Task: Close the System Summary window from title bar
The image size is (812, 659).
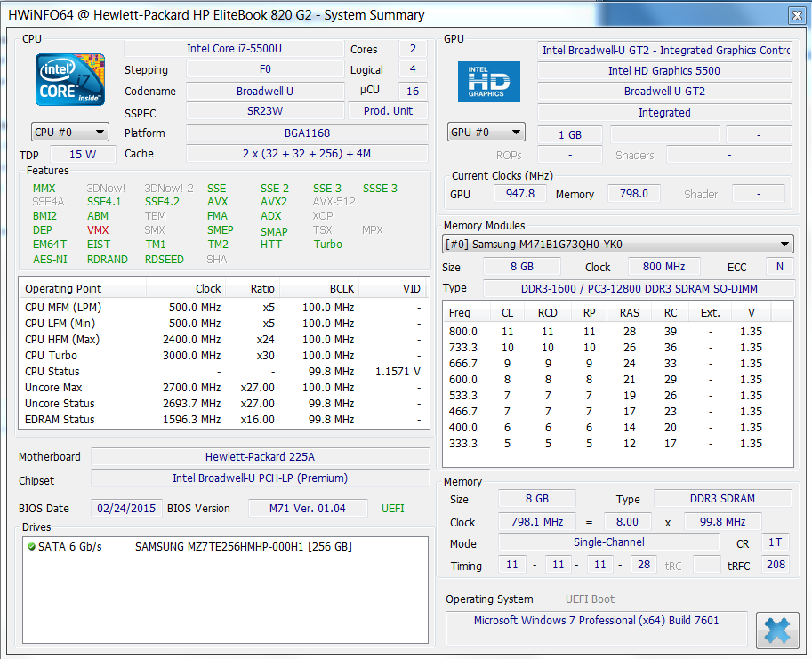Action: tap(797, 15)
